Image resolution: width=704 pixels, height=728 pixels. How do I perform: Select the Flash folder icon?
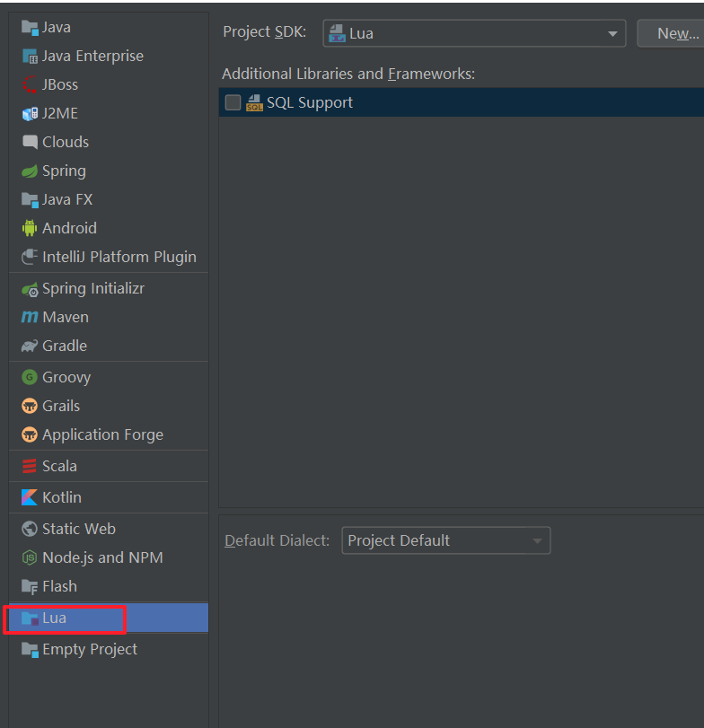[30, 587]
